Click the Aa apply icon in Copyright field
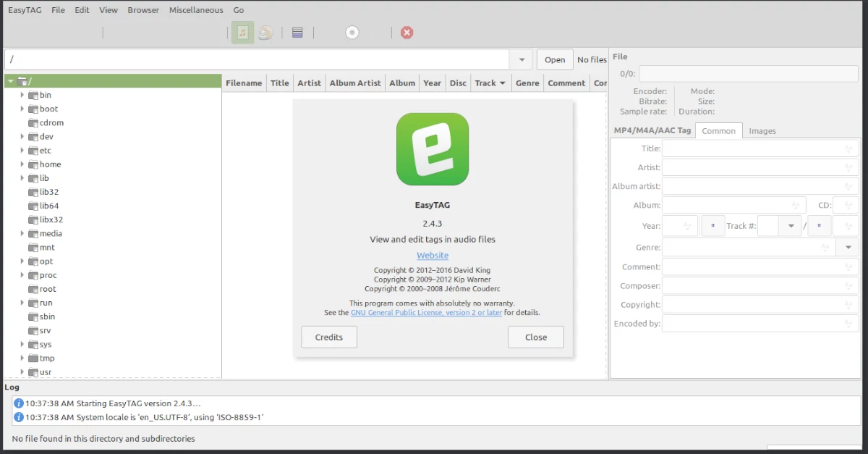868x454 pixels. (849, 305)
